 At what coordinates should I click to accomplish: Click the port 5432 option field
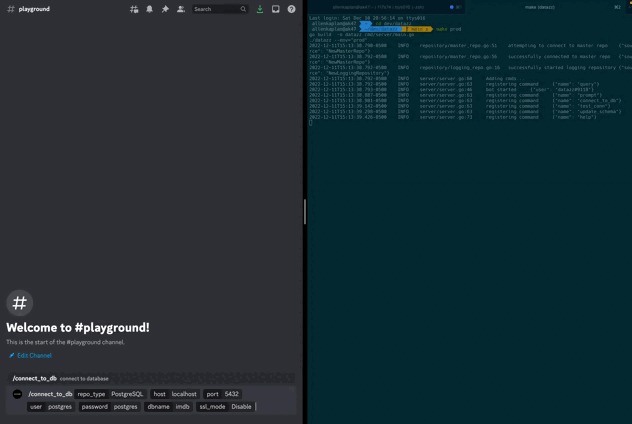click(223, 394)
